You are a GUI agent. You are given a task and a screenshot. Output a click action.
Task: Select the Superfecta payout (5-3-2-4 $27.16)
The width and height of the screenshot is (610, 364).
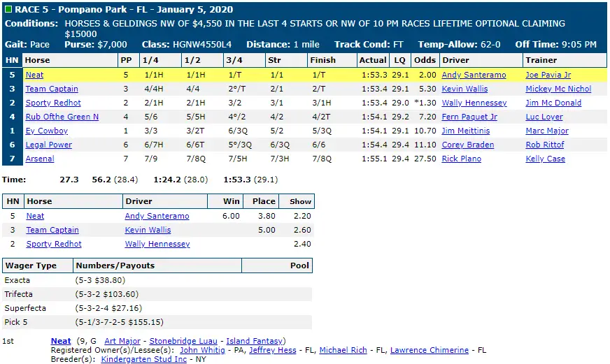108,308
